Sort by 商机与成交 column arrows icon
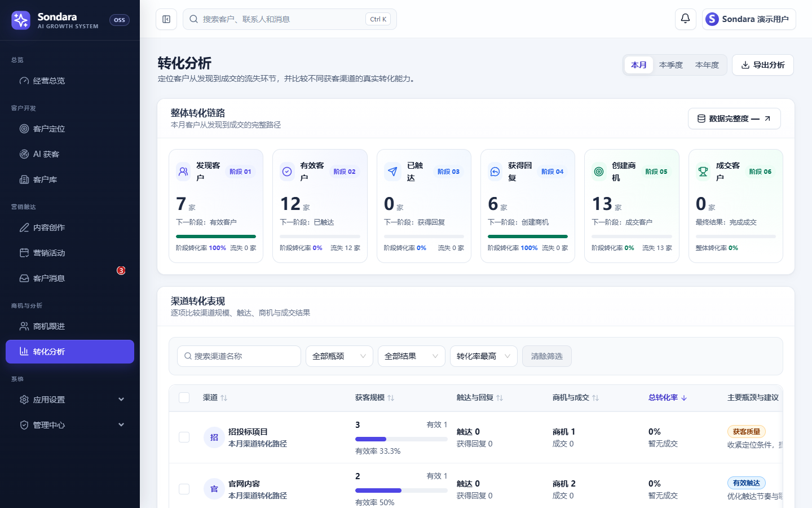The image size is (812, 508). (x=595, y=398)
